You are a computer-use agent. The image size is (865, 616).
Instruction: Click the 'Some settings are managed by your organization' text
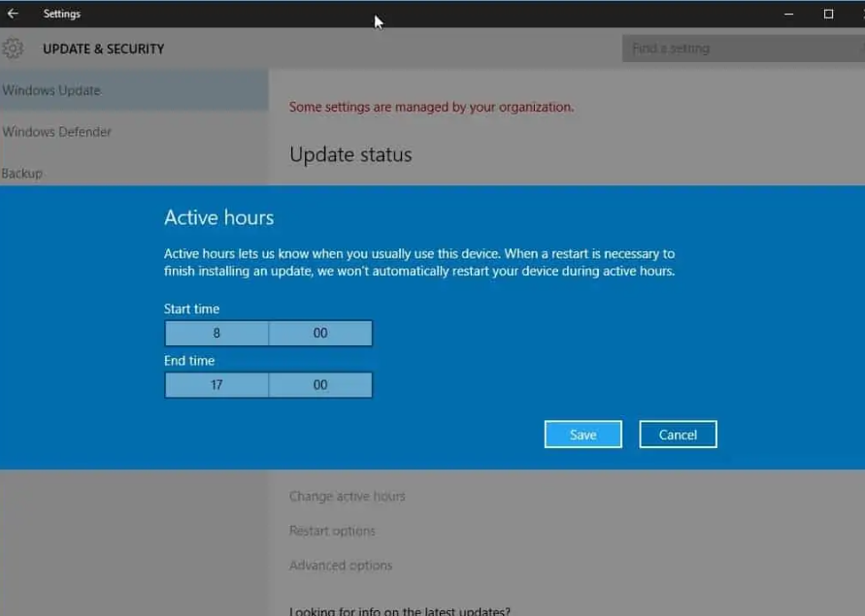(x=431, y=107)
